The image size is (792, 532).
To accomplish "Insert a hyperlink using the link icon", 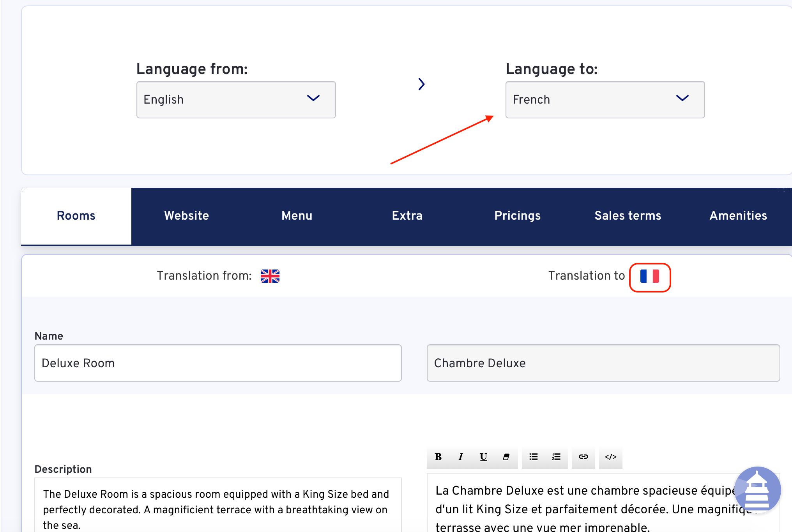I will tap(583, 457).
